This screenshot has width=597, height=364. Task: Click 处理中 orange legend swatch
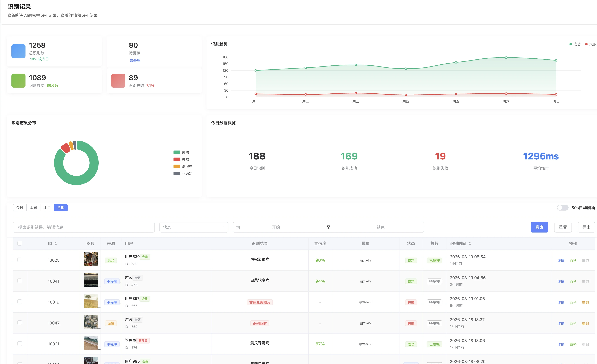(x=177, y=166)
